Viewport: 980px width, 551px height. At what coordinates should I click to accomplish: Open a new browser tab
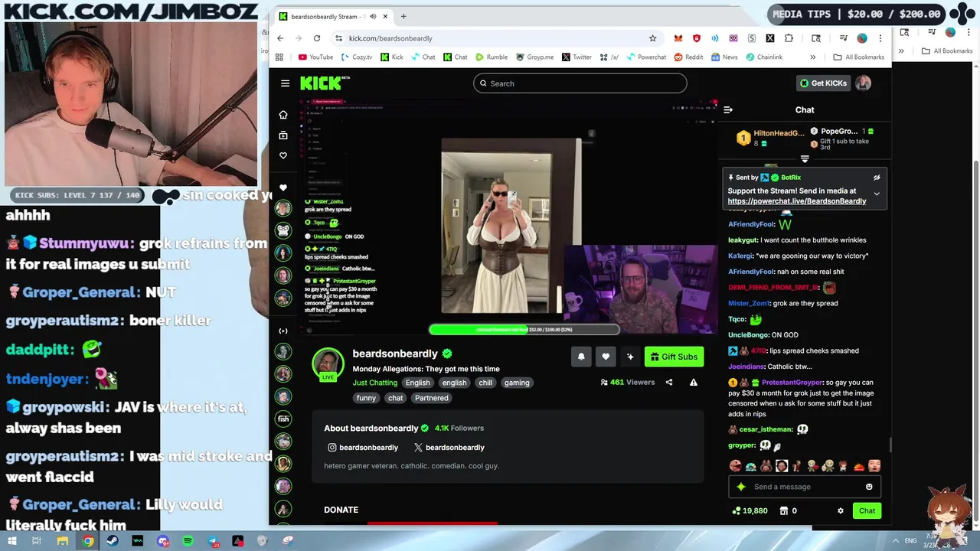pyautogui.click(x=403, y=16)
